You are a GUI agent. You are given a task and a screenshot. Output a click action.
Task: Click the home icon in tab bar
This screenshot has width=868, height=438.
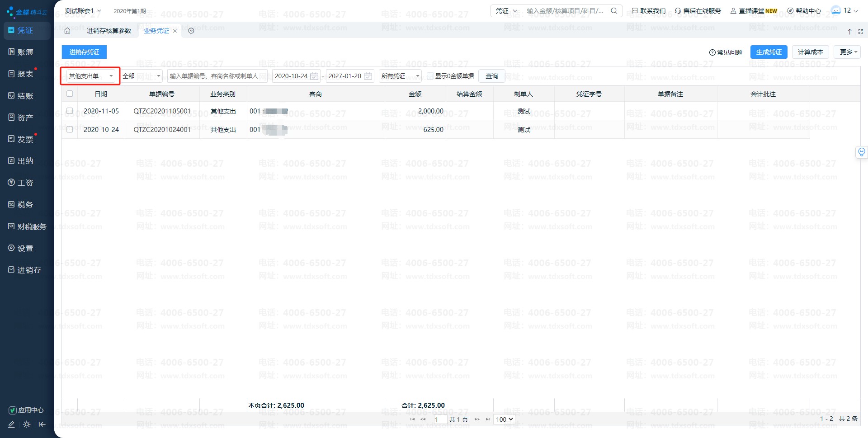[67, 31]
